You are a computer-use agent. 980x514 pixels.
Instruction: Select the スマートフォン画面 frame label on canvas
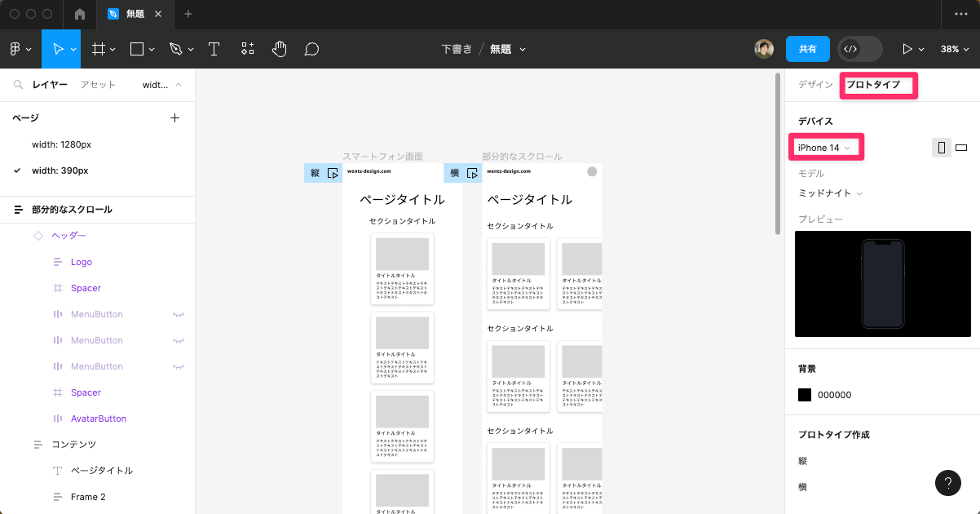[382, 157]
